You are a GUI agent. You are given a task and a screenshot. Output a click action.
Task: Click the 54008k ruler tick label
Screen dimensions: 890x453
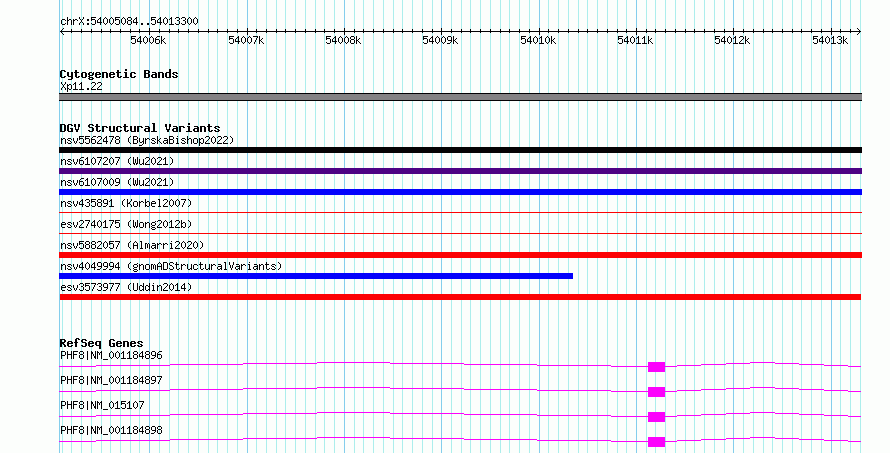[x=343, y=40]
